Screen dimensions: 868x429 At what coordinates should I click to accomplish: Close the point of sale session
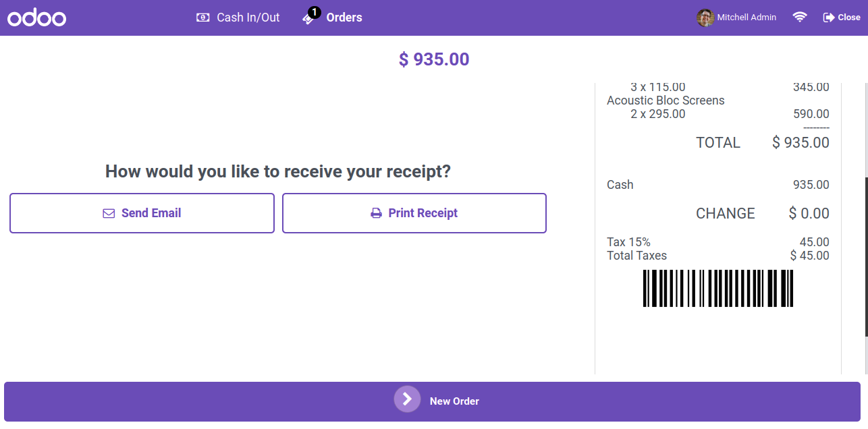(842, 18)
